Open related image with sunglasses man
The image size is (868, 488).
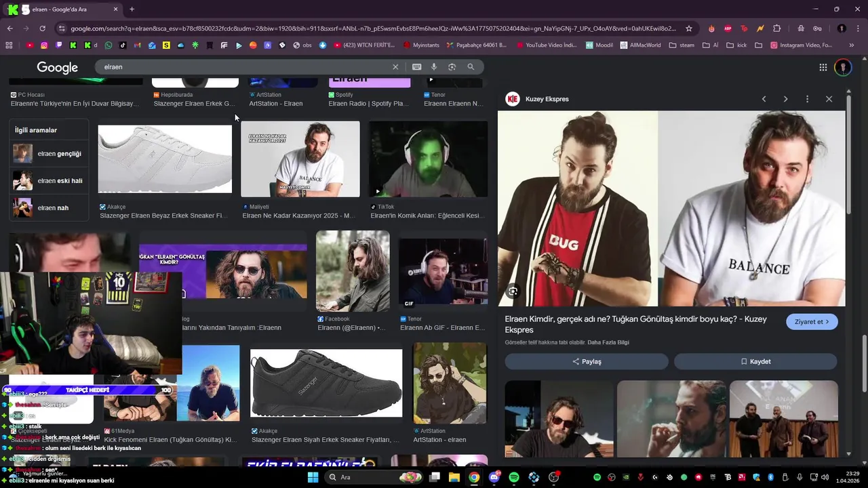[559, 418]
